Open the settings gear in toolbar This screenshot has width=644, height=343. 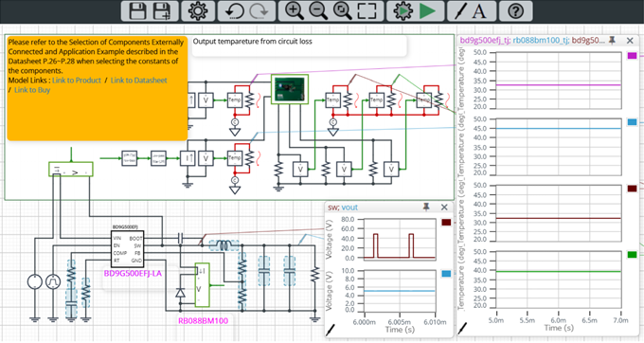tap(198, 11)
